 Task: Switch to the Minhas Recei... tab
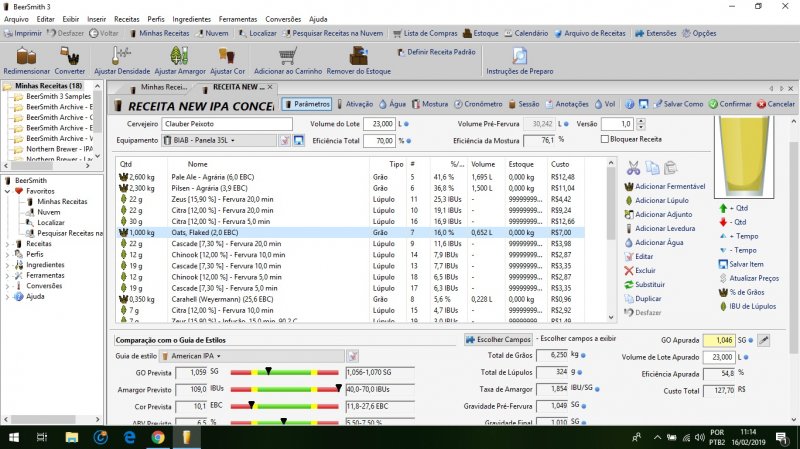point(159,87)
